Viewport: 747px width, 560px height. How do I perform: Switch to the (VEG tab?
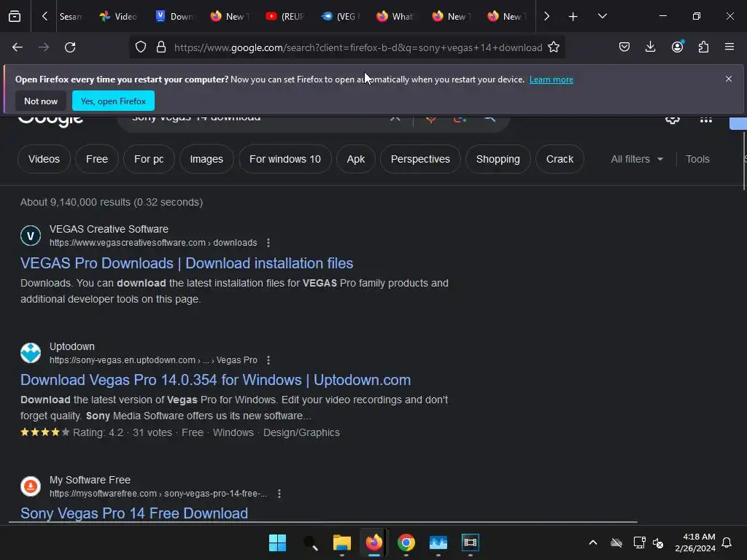point(340,17)
